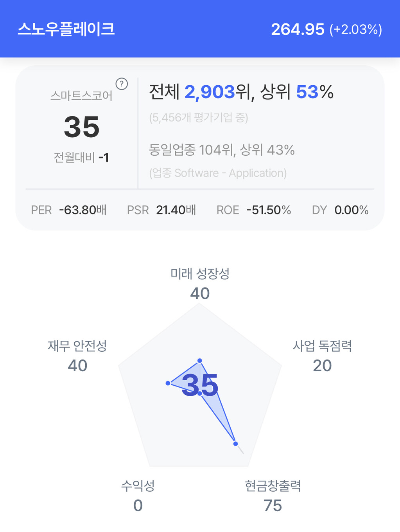Click the smart score help question icon
Viewport: 400px width, 532px height.
(122, 84)
